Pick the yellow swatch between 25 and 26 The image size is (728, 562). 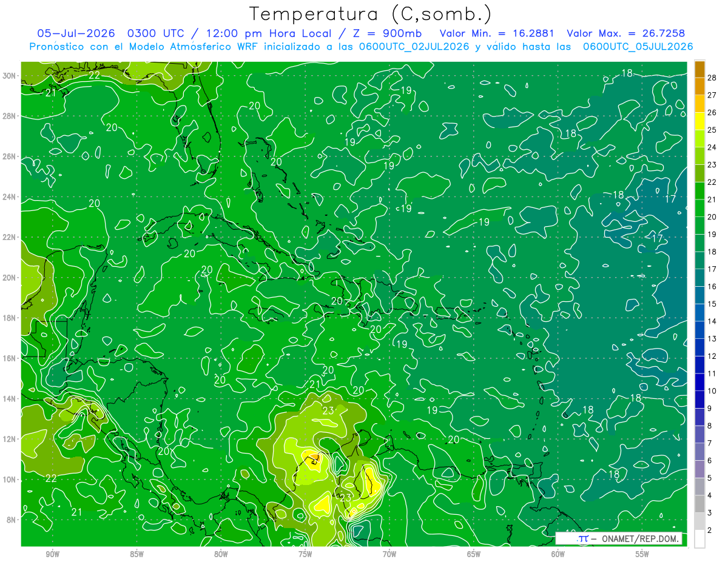(x=699, y=121)
